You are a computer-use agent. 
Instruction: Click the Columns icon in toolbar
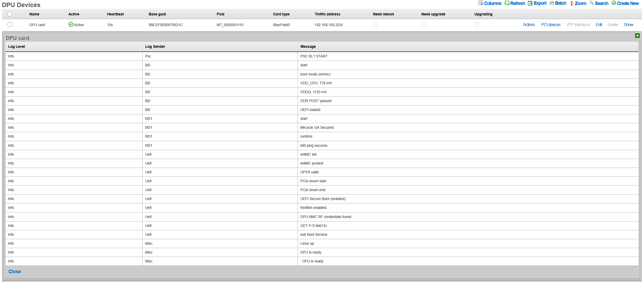click(x=481, y=3)
